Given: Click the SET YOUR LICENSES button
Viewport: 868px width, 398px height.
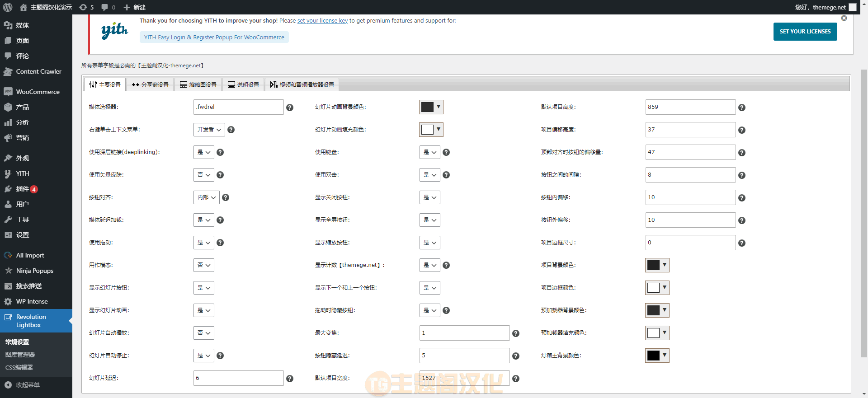Looking at the screenshot, I should click(805, 32).
